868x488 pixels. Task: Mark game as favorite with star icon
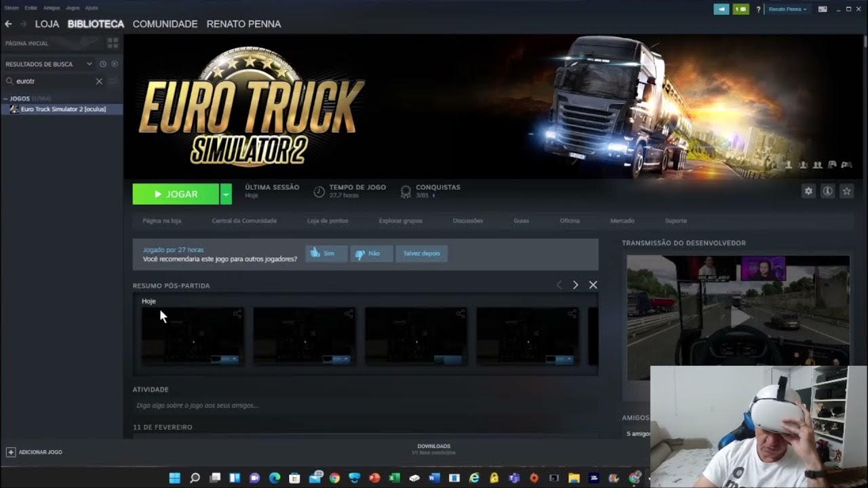coord(846,191)
